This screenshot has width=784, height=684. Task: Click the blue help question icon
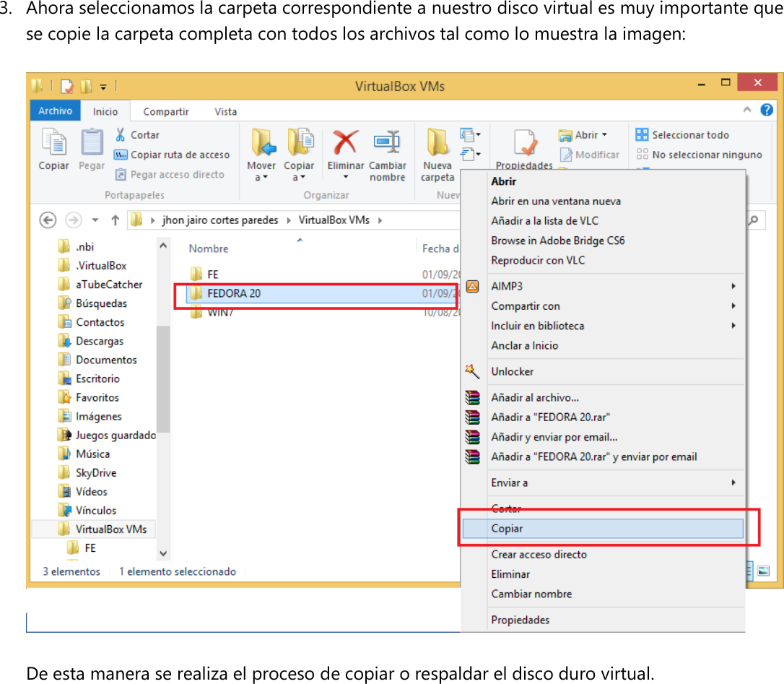coord(767,110)
